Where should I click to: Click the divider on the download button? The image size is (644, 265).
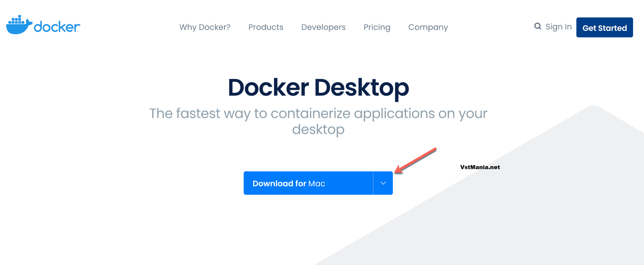click(x=373, y=183)
